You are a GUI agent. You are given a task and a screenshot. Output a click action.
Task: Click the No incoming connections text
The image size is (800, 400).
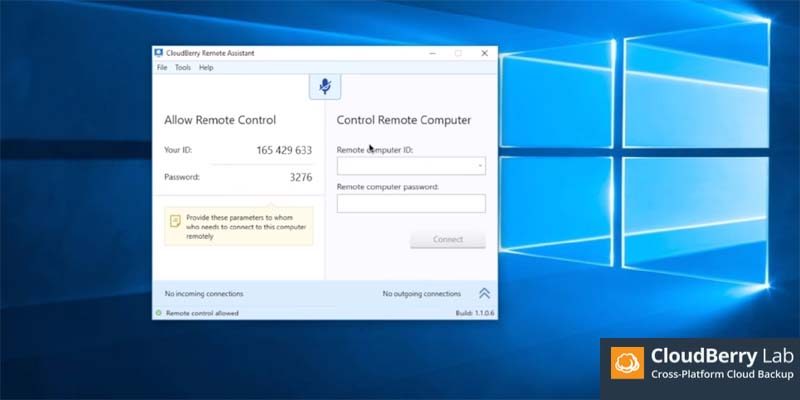204,294
